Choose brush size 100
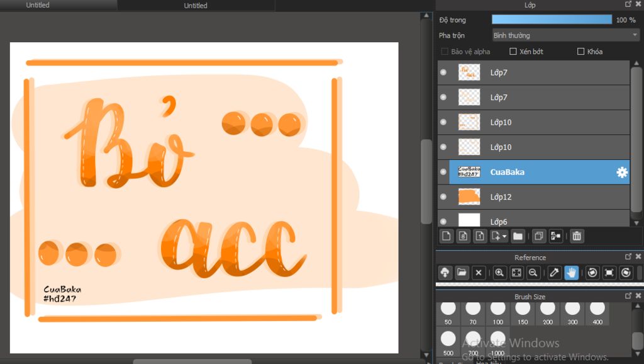The width and height of the screenshot is (644, 364). pos(498,313)
